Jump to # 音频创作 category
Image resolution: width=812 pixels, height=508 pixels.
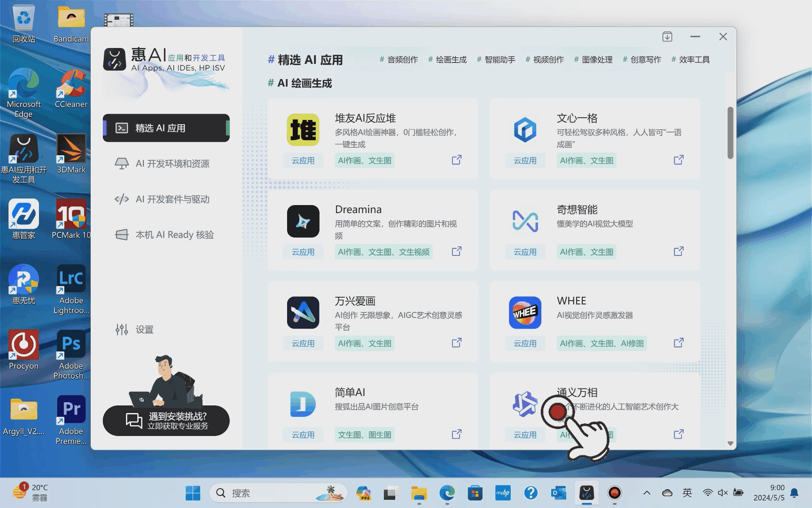point(398,60)
